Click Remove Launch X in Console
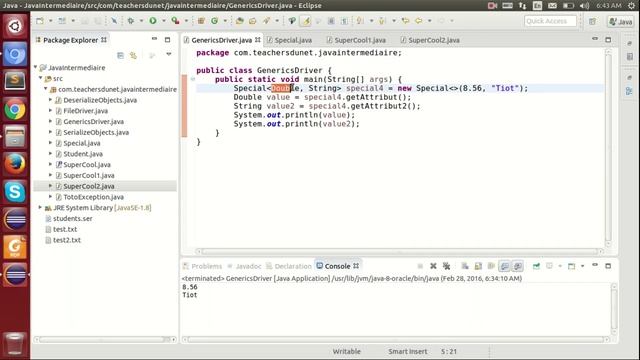Image resolution: width=640 pixels, height=360 pixels. (x=433, y=266)
